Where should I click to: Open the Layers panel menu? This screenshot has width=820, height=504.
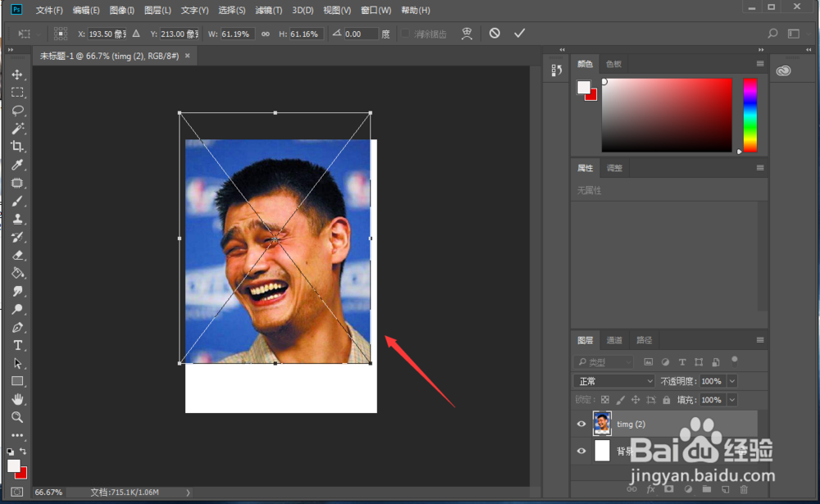760,340
